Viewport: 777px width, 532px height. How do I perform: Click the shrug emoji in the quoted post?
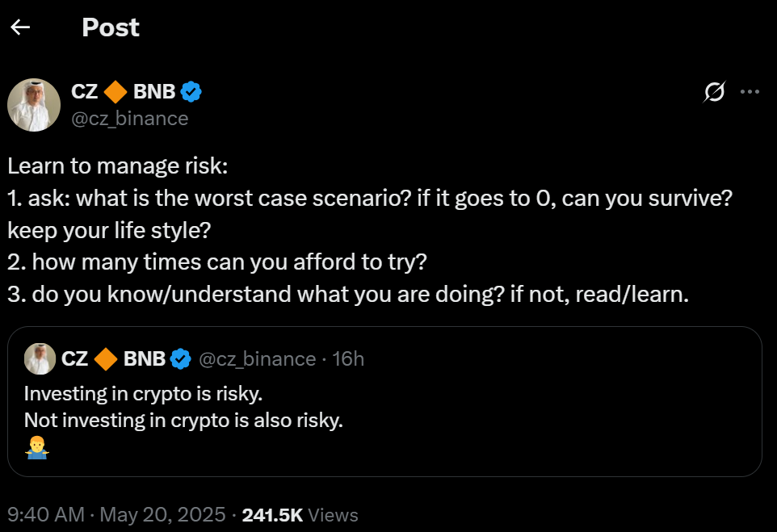[36, 449]
